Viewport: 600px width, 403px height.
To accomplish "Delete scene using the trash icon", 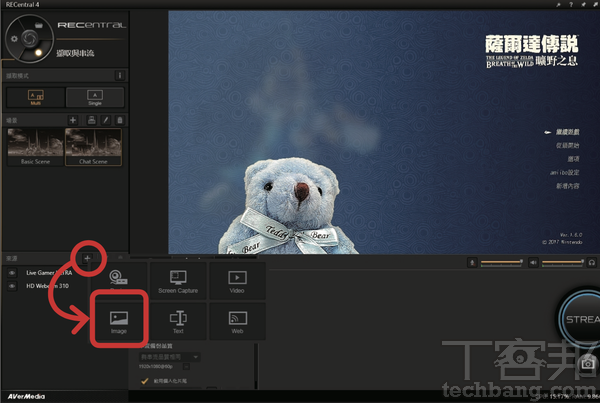I will pyautogui.click(x=120, y=120).
